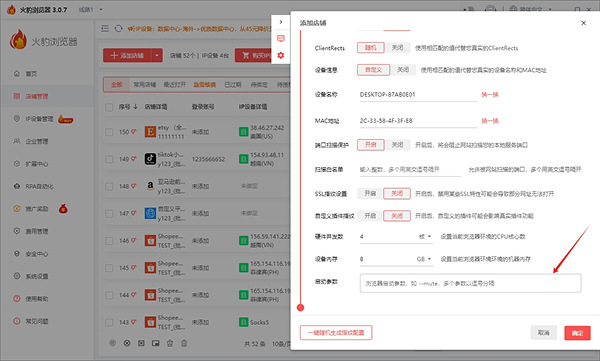Collapse the sidebar with the menu-fold icon

(x=105, y=28)
